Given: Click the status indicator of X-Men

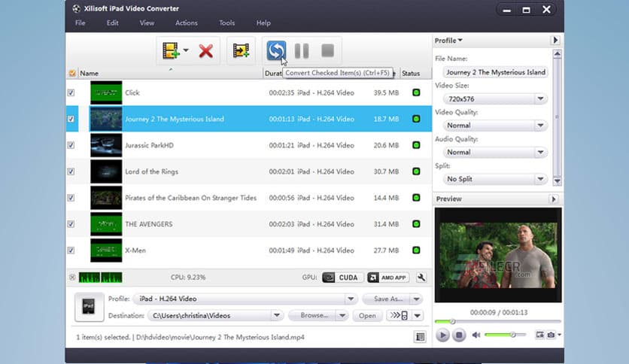Looking at the screenshot, I should tap(416, 250).
